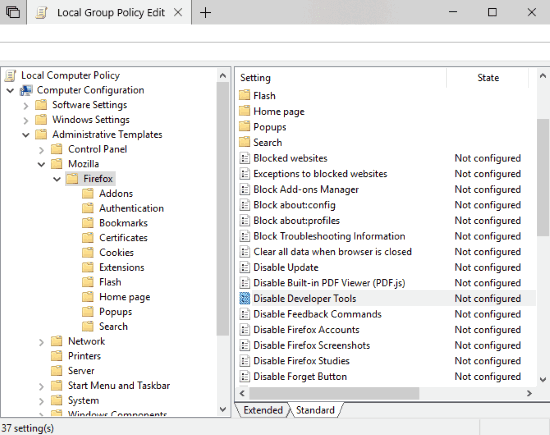The image size is (550, 435).
Task: Click the right pane vertical scrollbar thumb
Action: pyautogui.click(x=543, y=178)
